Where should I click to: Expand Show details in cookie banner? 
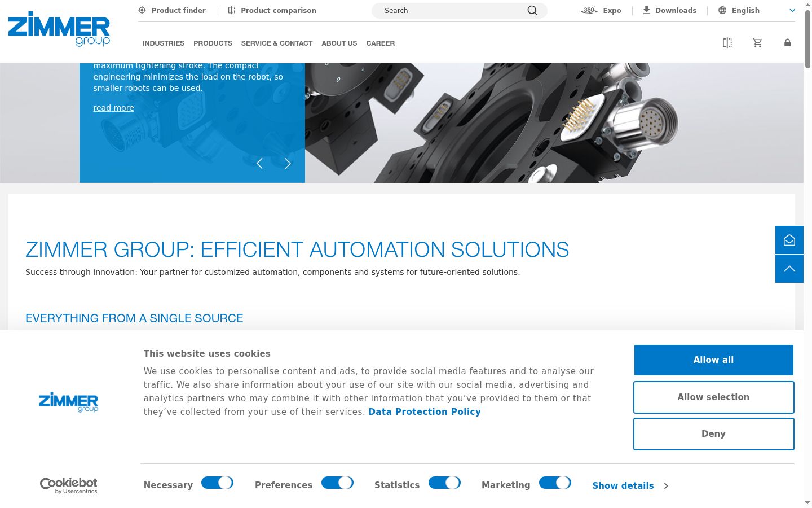pyautogui.click(x=630, y=485)
